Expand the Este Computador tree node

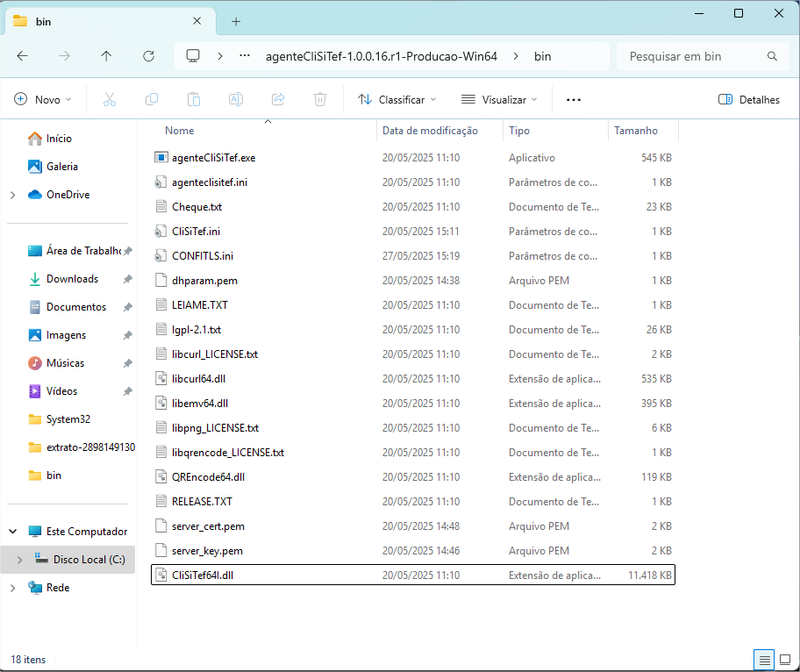tap(13, 532)
